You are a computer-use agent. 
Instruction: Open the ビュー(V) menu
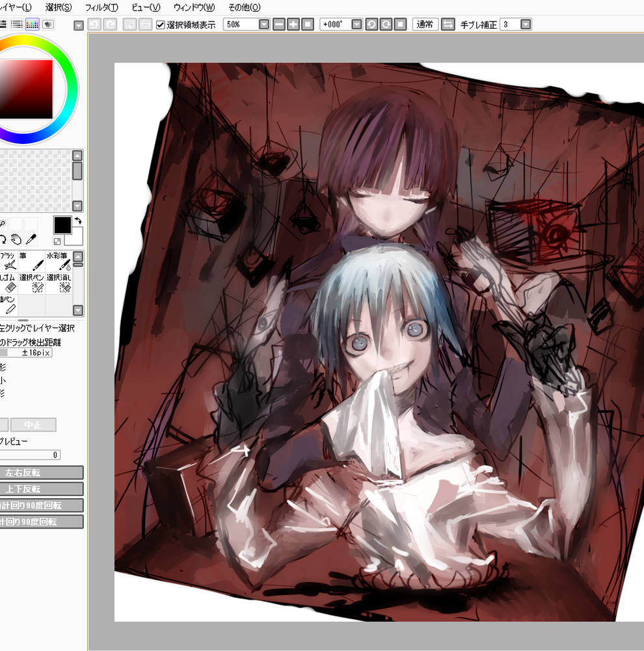(x=146, y=7)
